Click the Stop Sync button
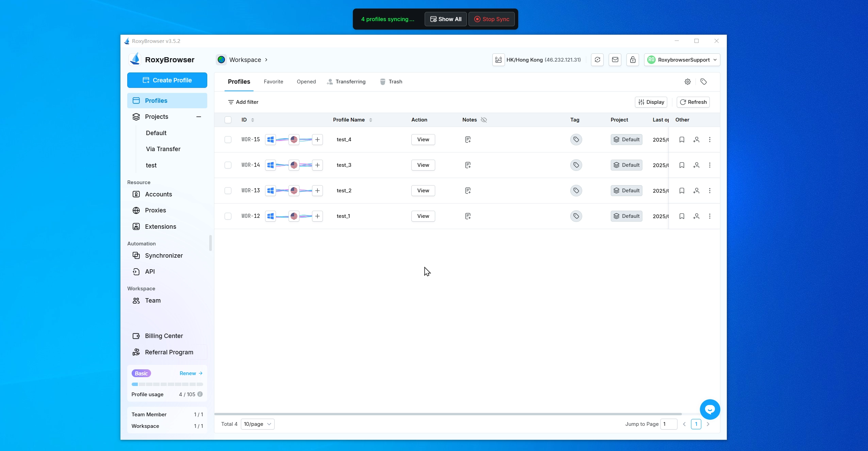This screenshot has width=868, height=451. (491, 19)
